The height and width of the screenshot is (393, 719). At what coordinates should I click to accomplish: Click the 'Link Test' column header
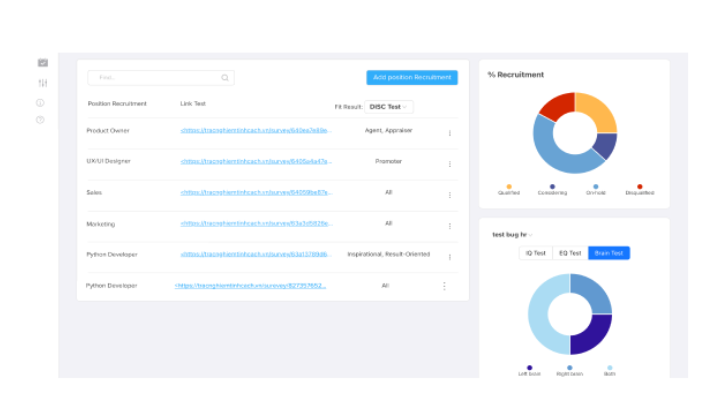pos(193,104)
